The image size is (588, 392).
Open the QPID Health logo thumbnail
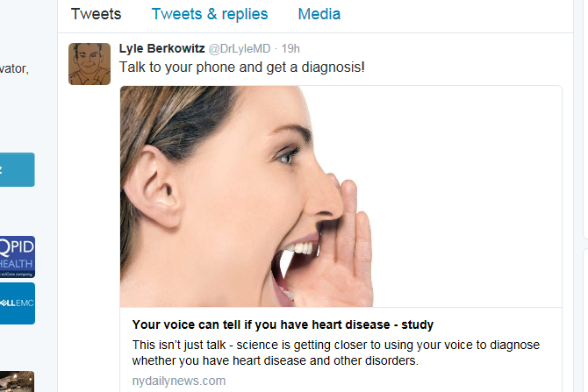click(18, 257)
